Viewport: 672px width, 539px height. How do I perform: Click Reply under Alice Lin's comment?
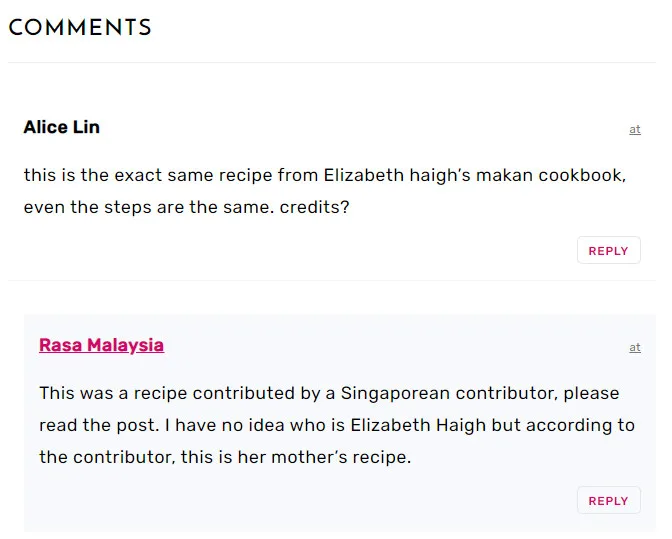[608, 251]
